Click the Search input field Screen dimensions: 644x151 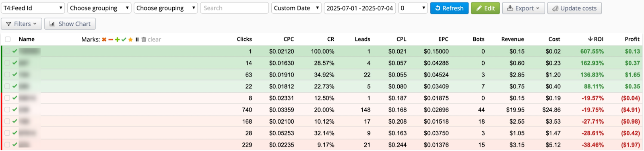click(234, 8)
